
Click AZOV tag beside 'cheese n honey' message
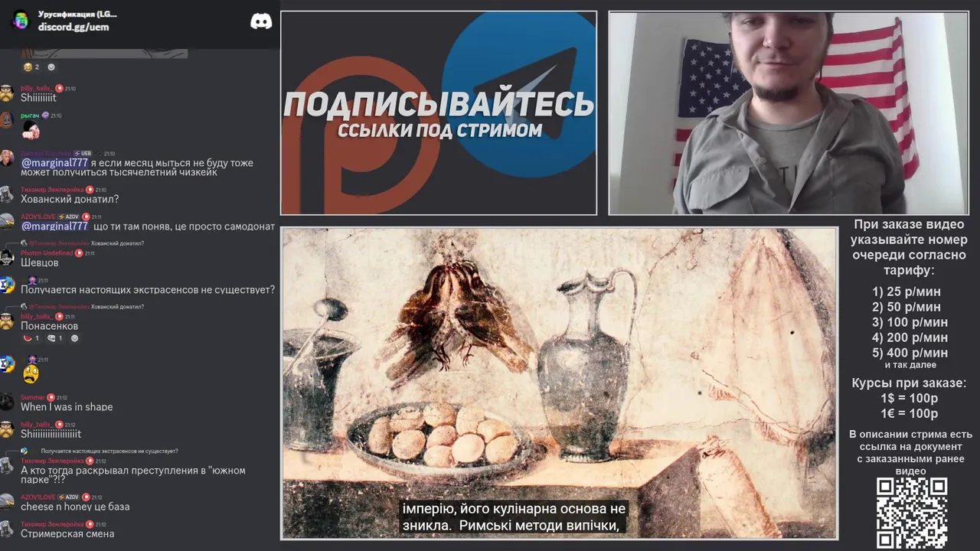68,497
